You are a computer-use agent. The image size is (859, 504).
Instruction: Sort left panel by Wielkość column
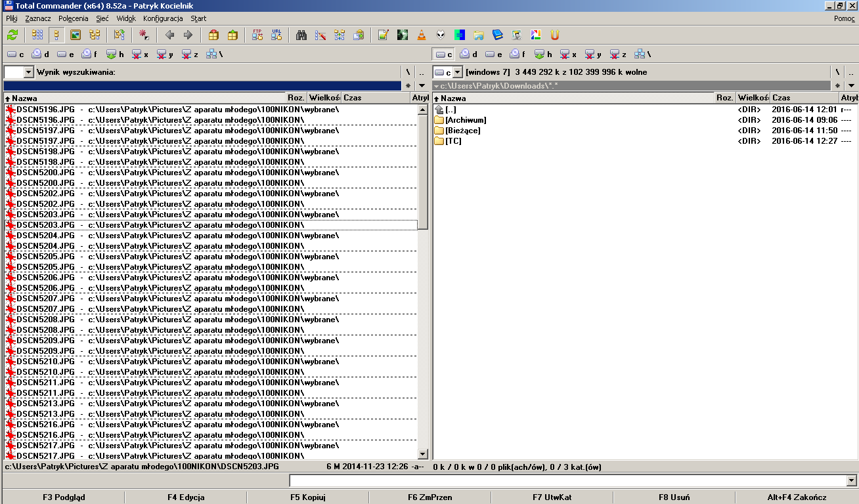pyautogui.click(x=324, y=98)
